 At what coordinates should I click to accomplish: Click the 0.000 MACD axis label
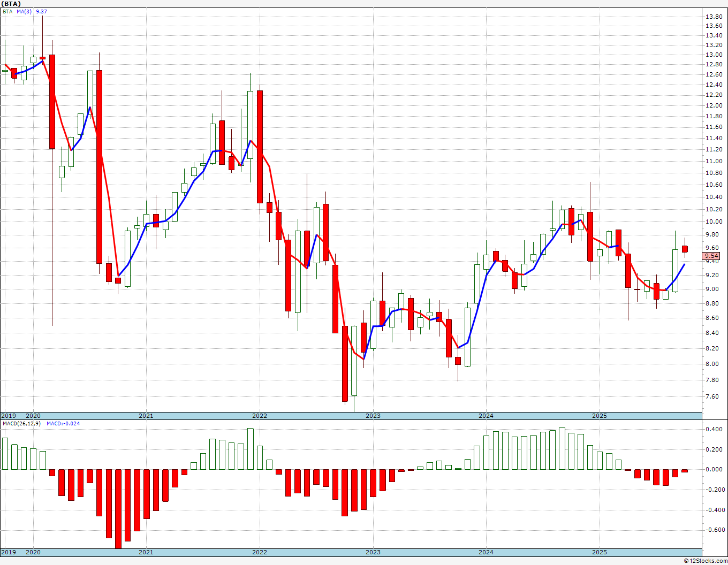click(713, 470)
